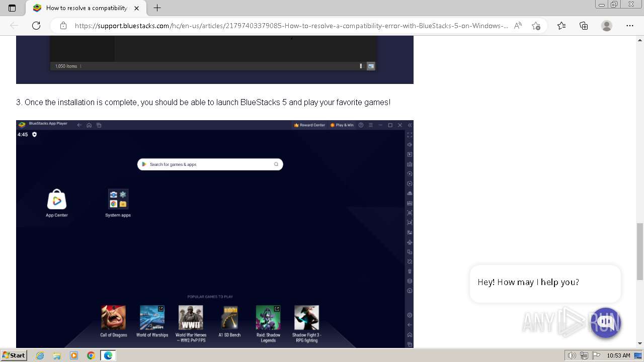The width and height of the screenshot is (644, 362).
Task: Select the 'How to resolve a compatibility' tab
Action: click(x=86, y=8)
